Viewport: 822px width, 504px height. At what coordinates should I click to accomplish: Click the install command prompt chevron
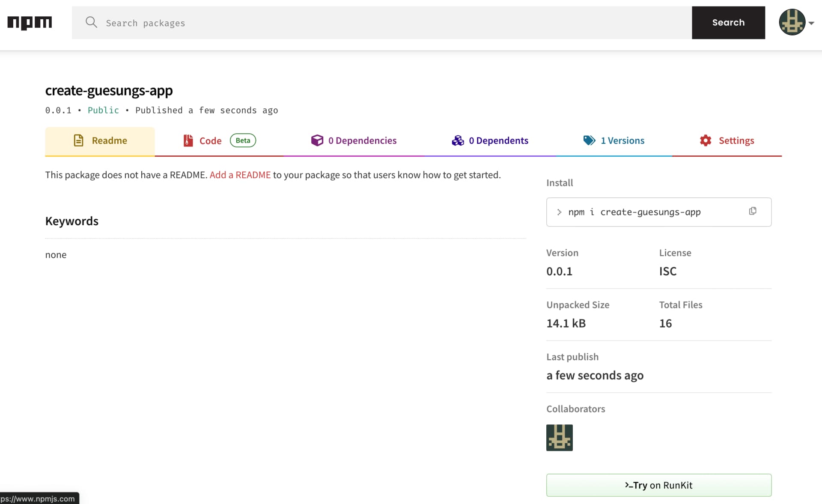click(x=559, y=212)
